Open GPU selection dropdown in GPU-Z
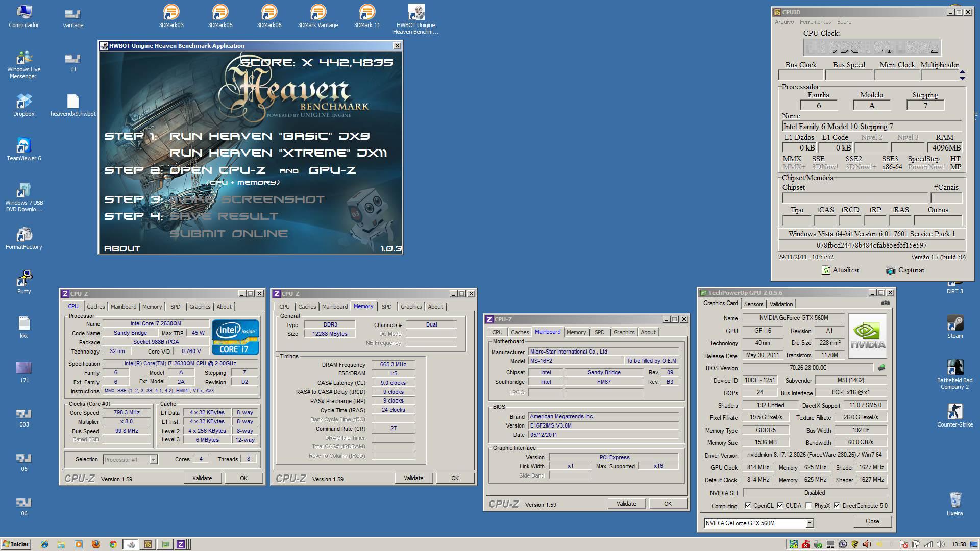The width and height of the screenshot is (980, 551). [x=810, y=523]
